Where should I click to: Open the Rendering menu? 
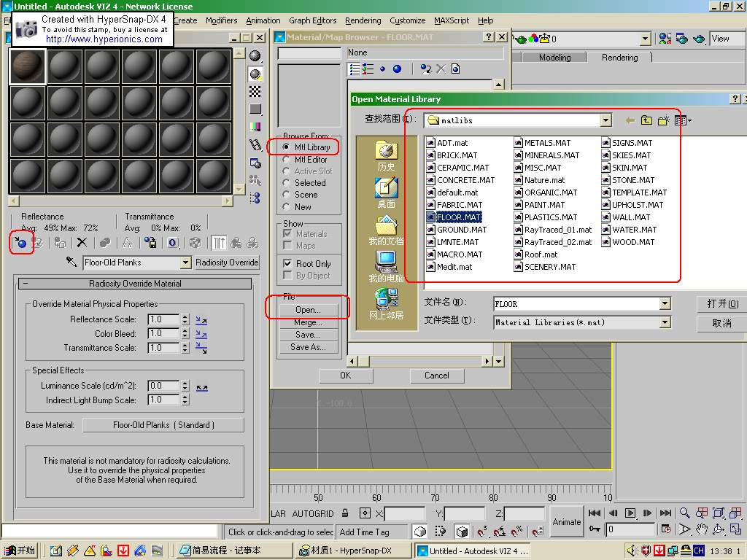point(363,20)
